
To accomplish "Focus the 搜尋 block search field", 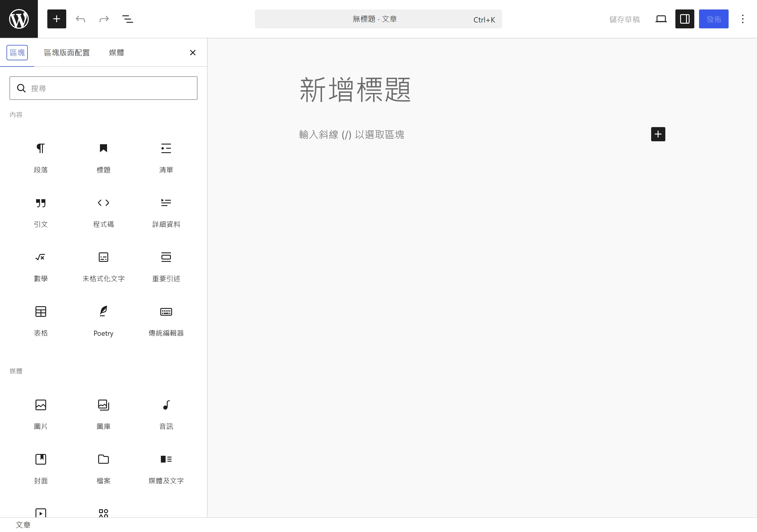I will point(103,88).
